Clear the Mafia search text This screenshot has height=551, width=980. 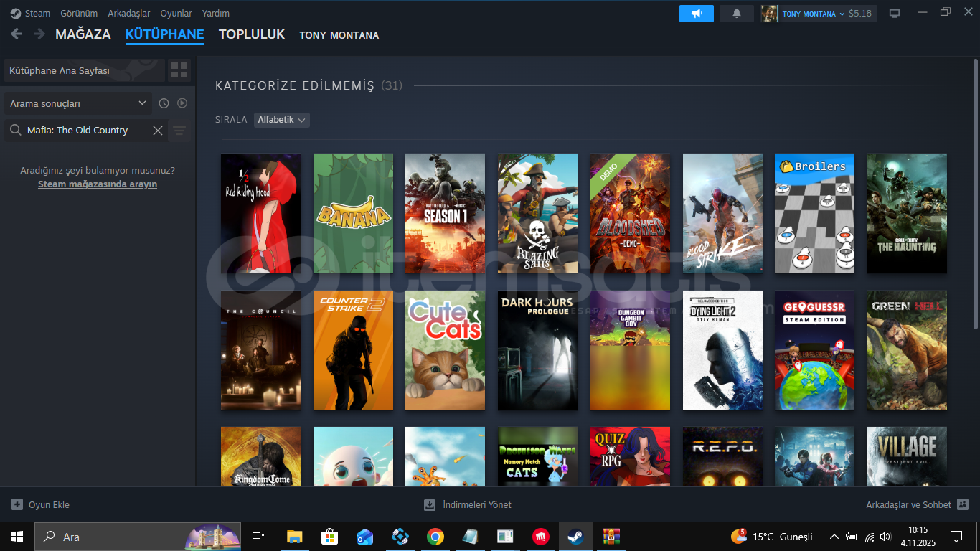(x=158, y=131)
